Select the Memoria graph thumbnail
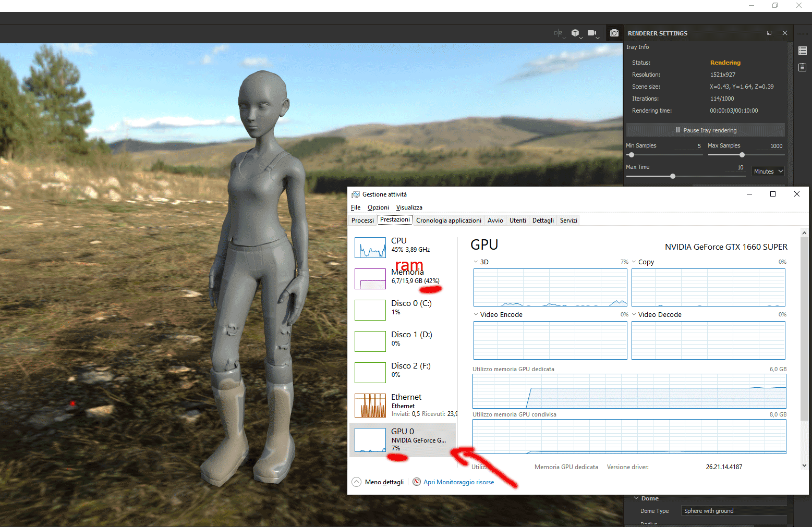This screenshot has height=527, width=812. (370, 279)
